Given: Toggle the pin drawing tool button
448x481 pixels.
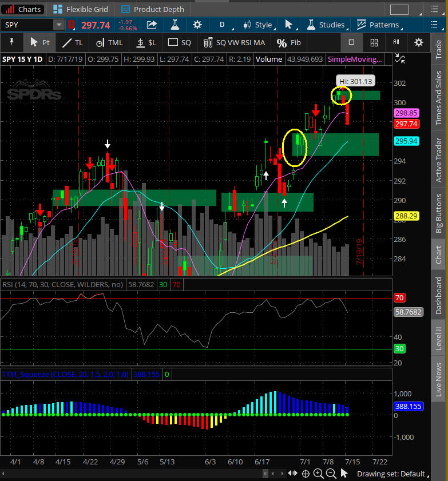Looking at the screenshot, I should (x=11, y=42).
